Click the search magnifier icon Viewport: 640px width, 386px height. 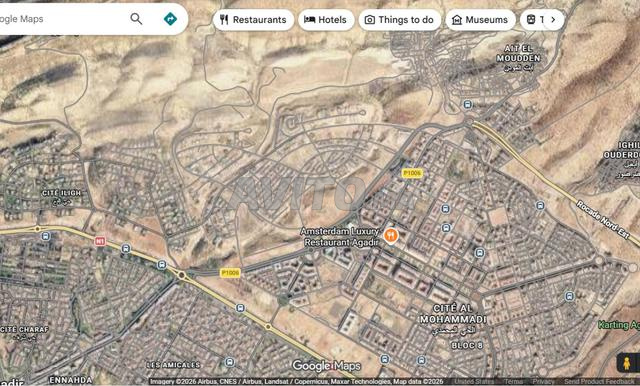coord(136,19)
